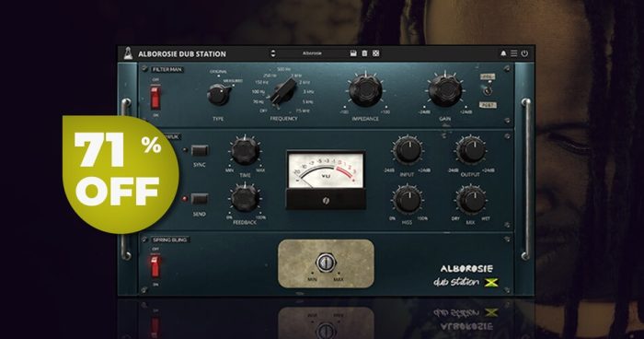Click the Dry/Wet Mix knob

[471, 200]
